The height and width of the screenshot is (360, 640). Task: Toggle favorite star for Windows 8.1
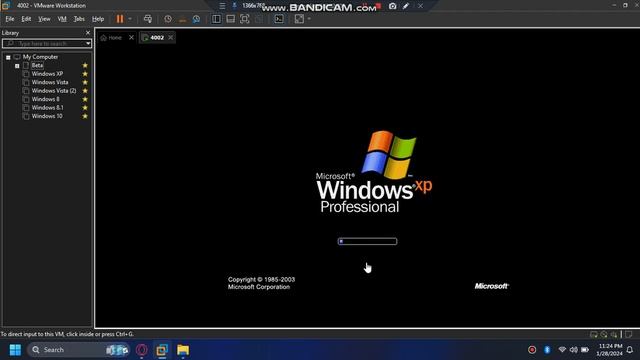[x=85, y=108]
